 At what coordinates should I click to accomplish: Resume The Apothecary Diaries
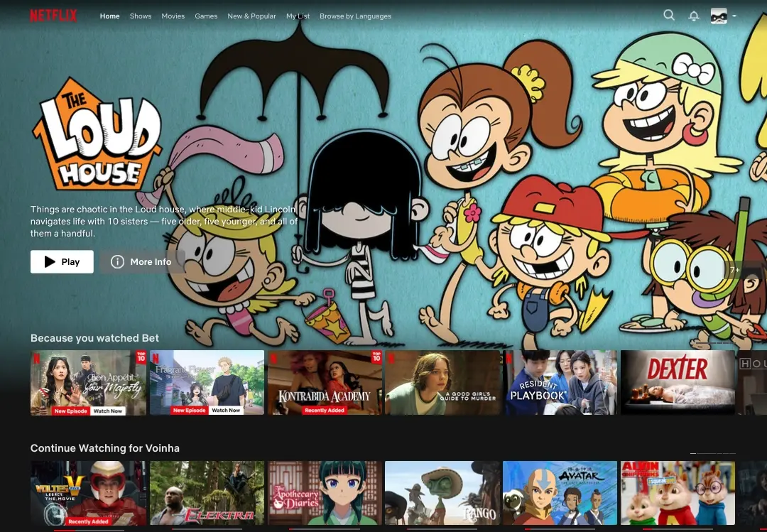click(x=325, y=493)
